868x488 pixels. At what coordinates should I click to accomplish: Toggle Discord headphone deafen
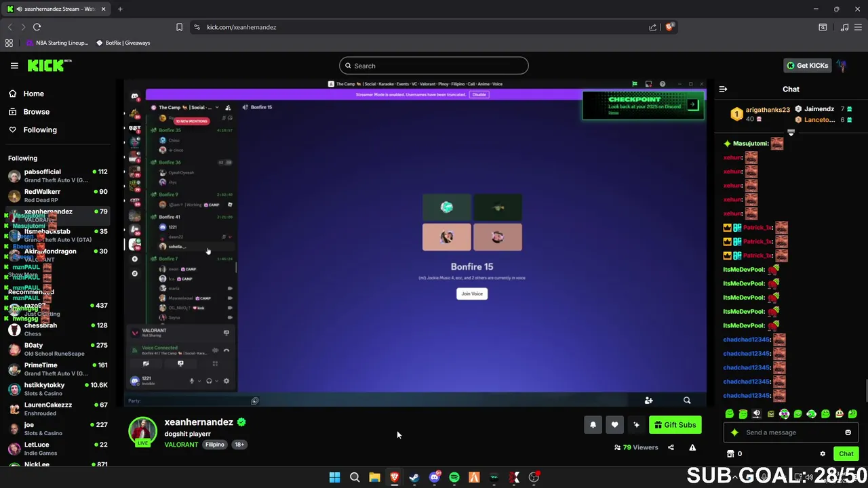[209, 381]
